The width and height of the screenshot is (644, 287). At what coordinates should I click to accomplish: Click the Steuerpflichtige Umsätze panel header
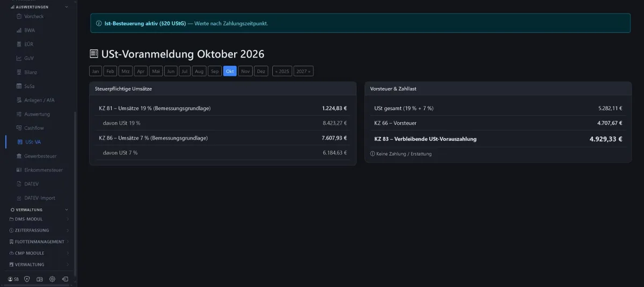coord(223,89)
